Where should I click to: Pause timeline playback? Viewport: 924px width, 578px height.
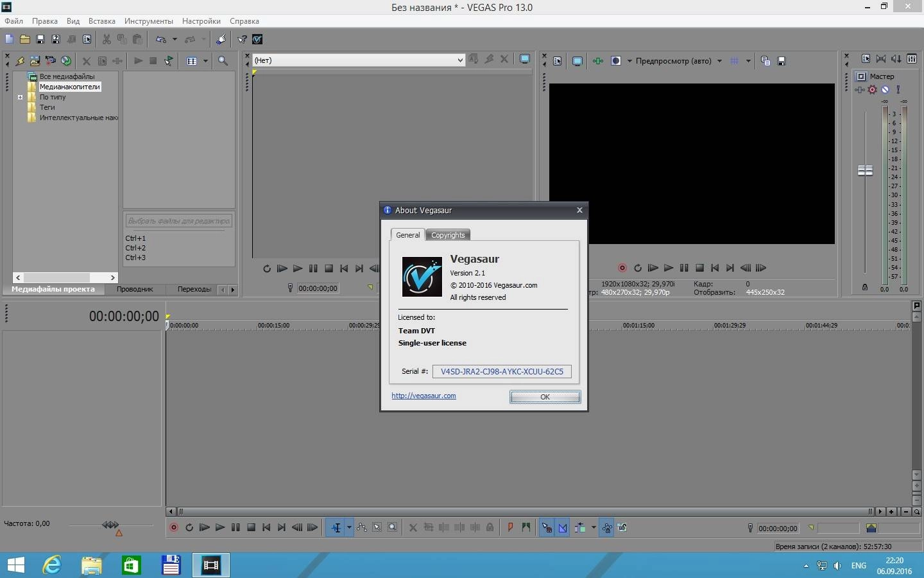235,527
